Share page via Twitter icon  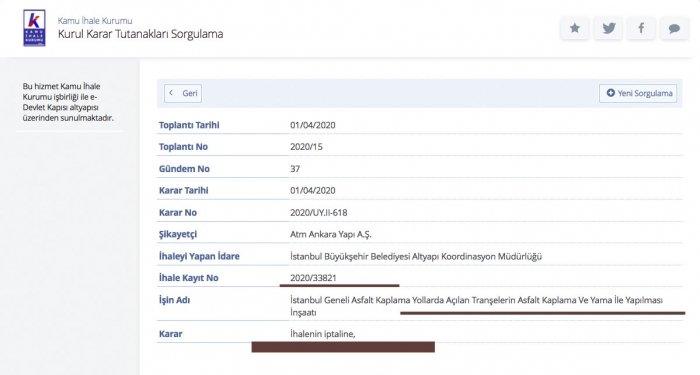tap(608, 28)
